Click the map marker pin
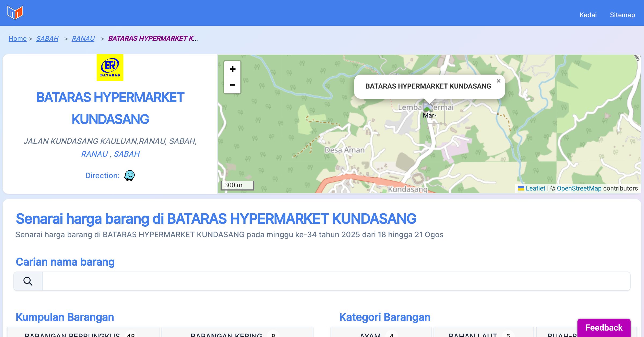Viewport: 644px width, 337px height. coord(428,107)
